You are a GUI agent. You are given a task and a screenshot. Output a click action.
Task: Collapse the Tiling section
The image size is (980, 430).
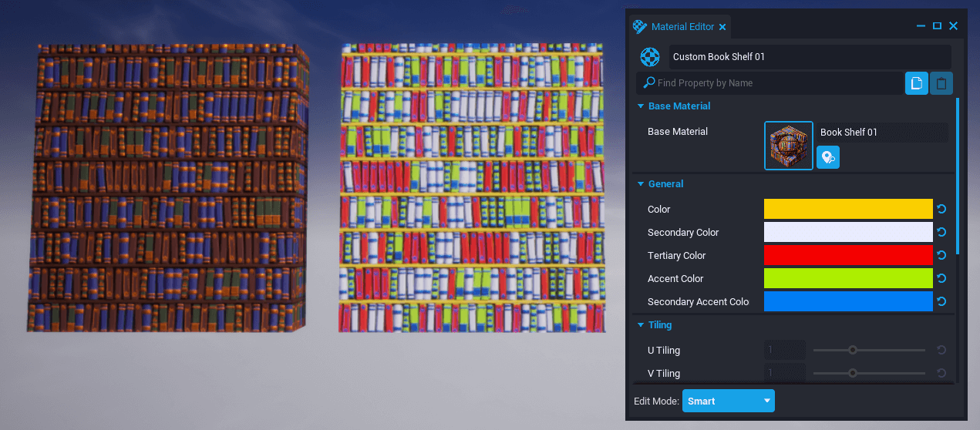[641, 325]
